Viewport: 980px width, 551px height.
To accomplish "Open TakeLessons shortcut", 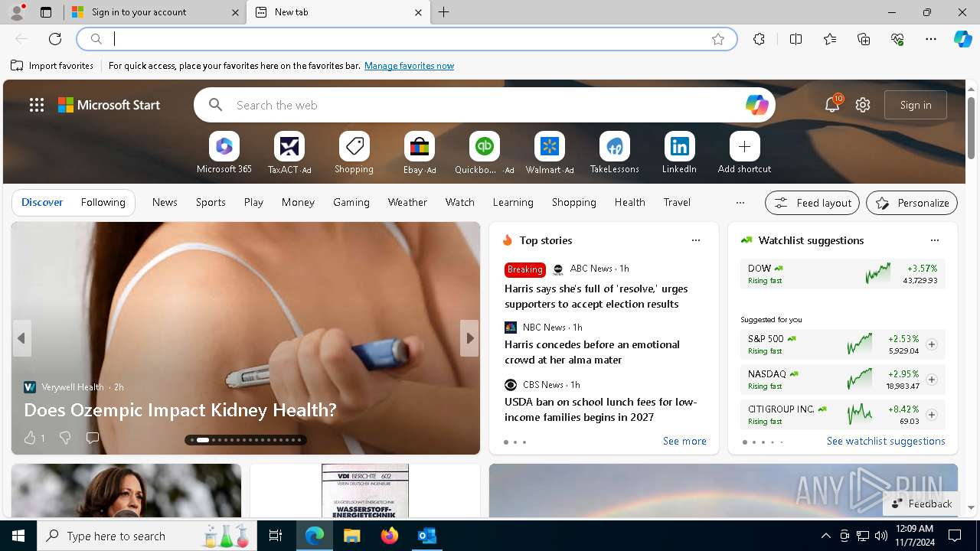I will pyautogui.click(x=614, y=153).
